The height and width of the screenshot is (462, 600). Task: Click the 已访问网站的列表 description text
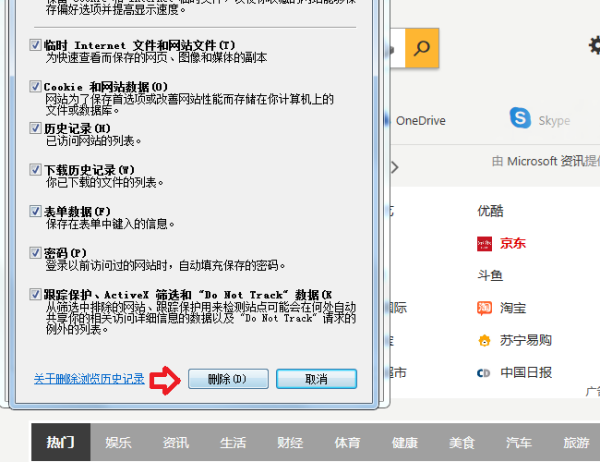tap(94, 141)
